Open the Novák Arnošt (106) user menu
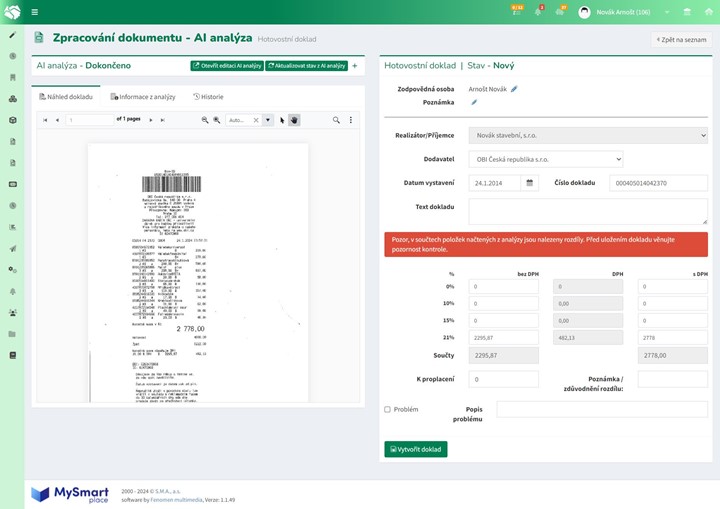The image size is (720, 509). pos(623,12)
